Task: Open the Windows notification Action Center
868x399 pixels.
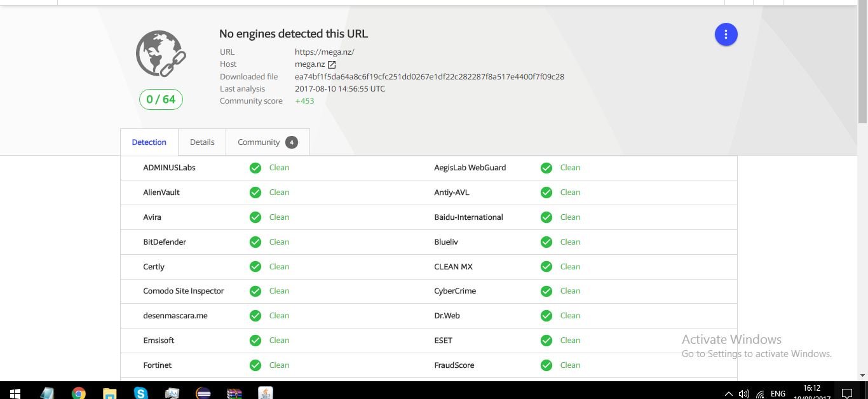Action: coord(846,394)
